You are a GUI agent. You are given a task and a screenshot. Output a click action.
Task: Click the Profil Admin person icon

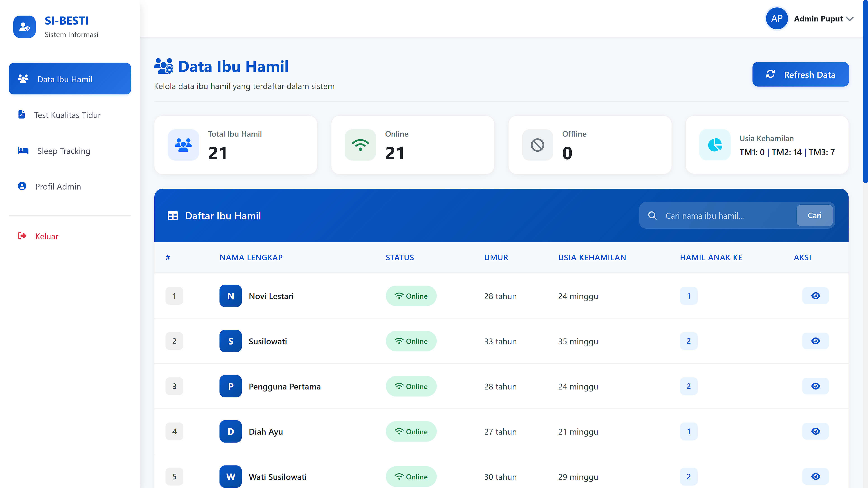click(21, 186)
